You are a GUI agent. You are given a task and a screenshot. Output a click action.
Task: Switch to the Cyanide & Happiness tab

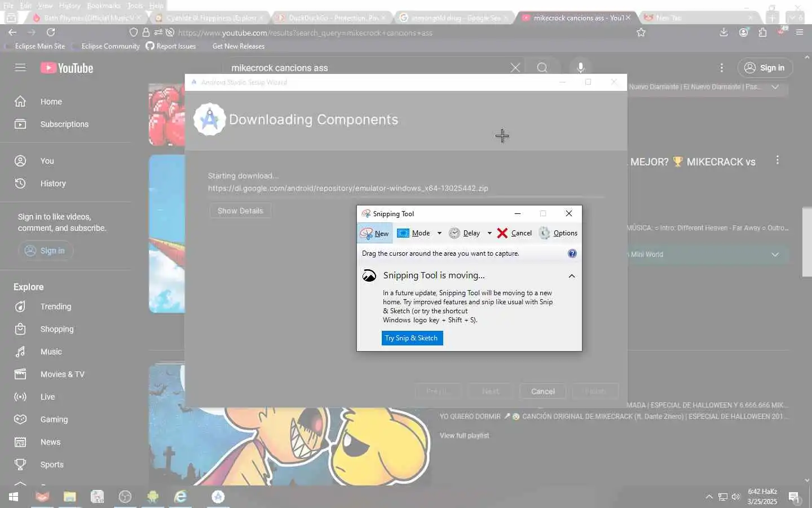click(209, 18)
